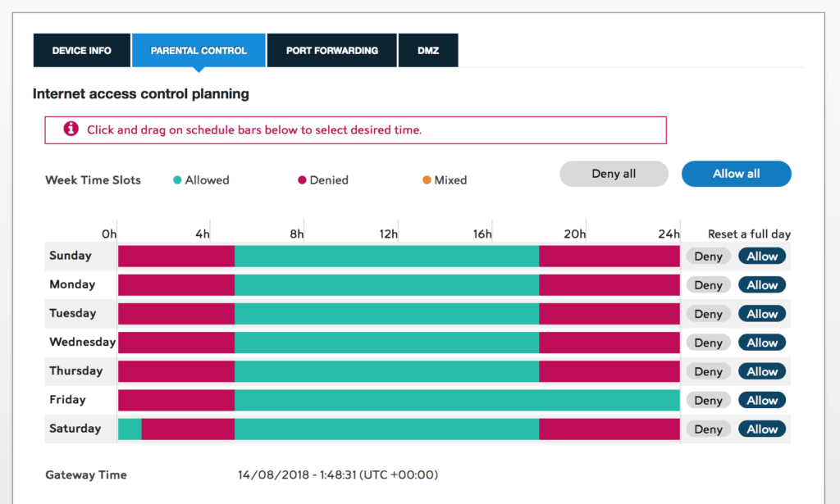Viewport: 840px width, 504px height.
Task: Click Thursday's allowed teal schedule segment
Action: pyautogui.click(x=386, y=371)
